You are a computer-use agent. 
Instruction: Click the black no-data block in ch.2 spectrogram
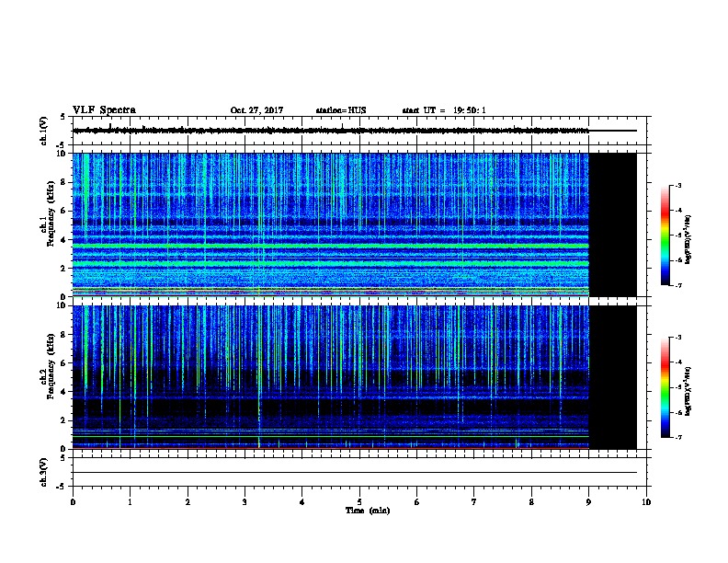(612, 377)
